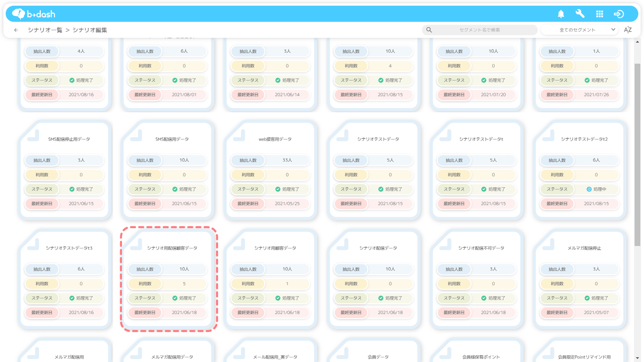Click 利用数 4 in the top row
This screenshot has width=644, height=362.
tap(373, 66)
